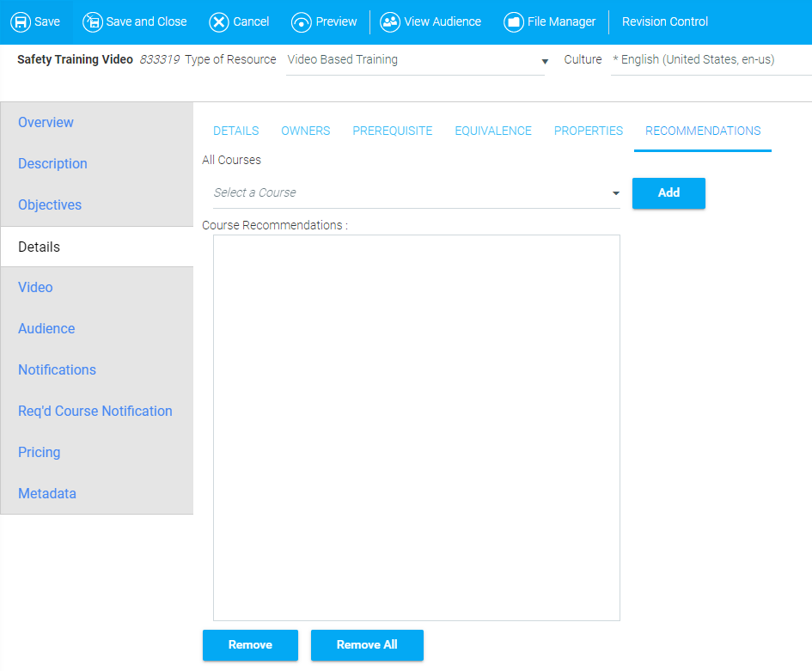Click the Remove button
This screenshot has height=671, width=812.
tap(250, 645)
